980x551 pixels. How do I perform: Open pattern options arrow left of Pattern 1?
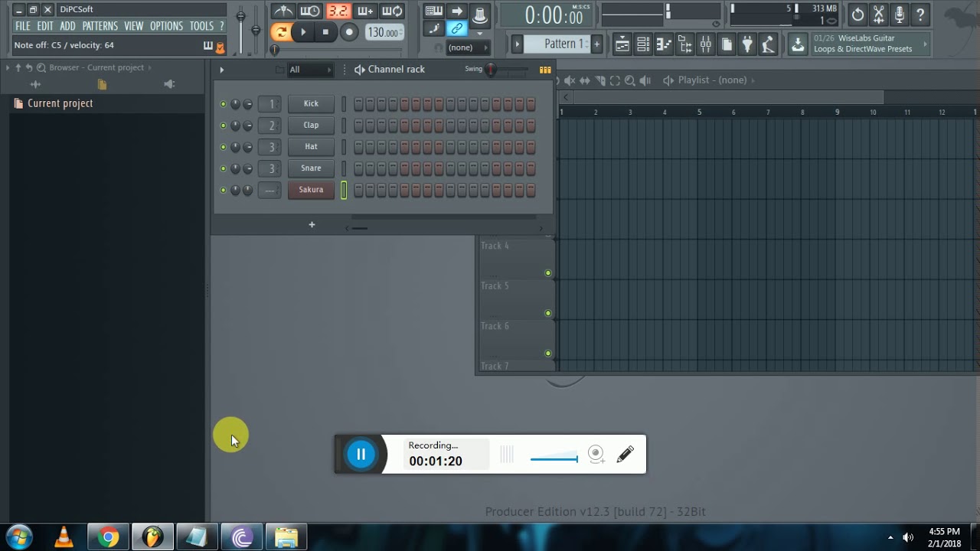517,44
